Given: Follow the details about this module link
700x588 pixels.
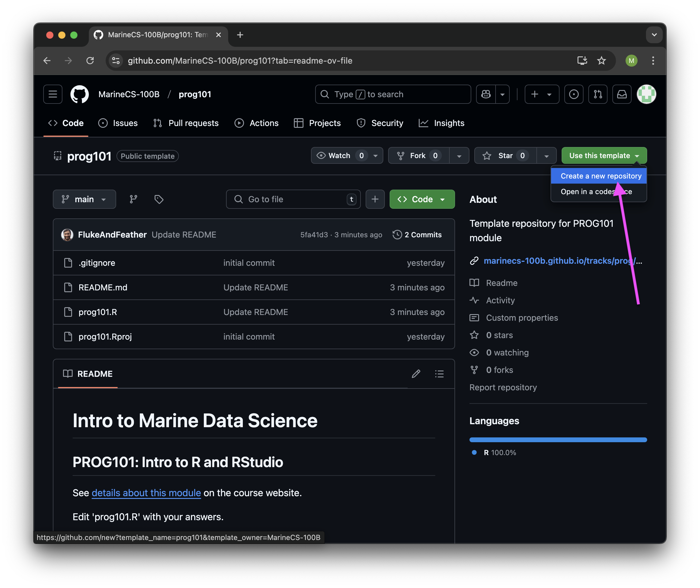Looking at the screenshot, I should 146,493.
